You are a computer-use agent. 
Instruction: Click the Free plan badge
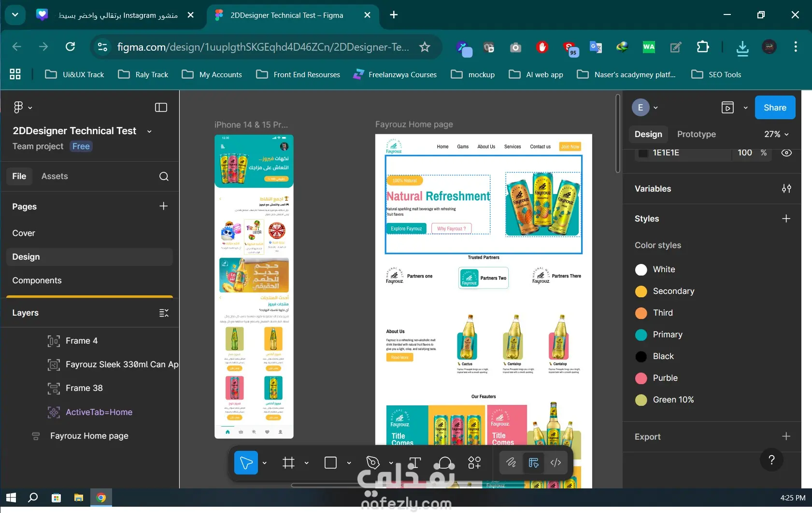tap(81, 146)
